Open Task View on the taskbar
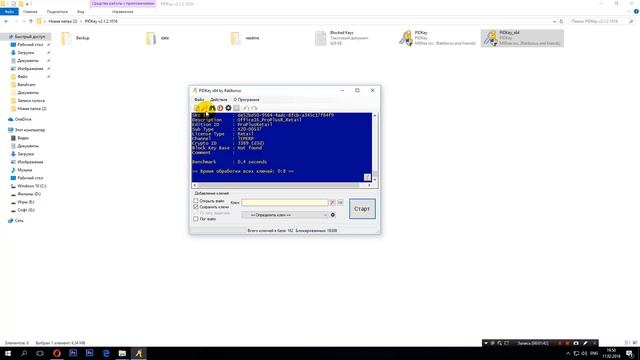Viewport: 640px width, 360px height. (x=40, y=353)
